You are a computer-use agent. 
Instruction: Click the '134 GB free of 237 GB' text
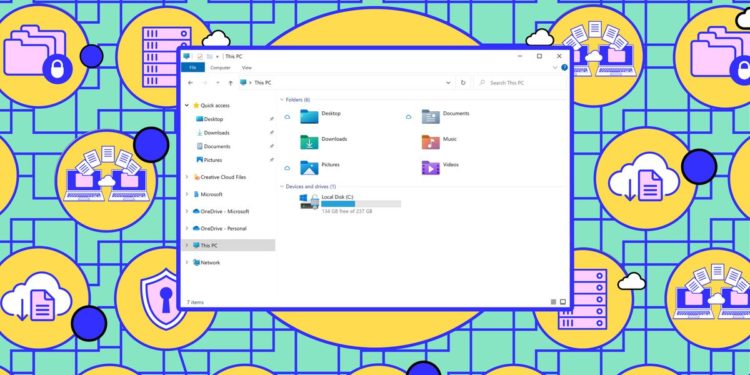[347, 211]
